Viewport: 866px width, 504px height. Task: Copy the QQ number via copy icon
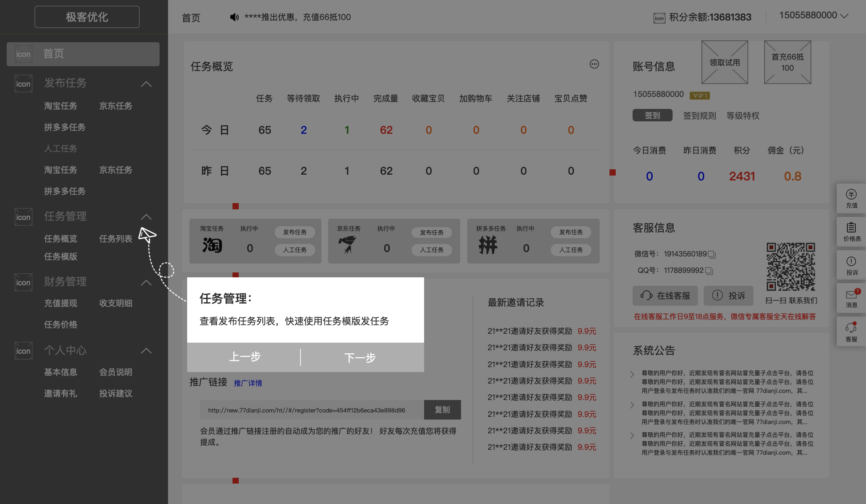(709, 271)
